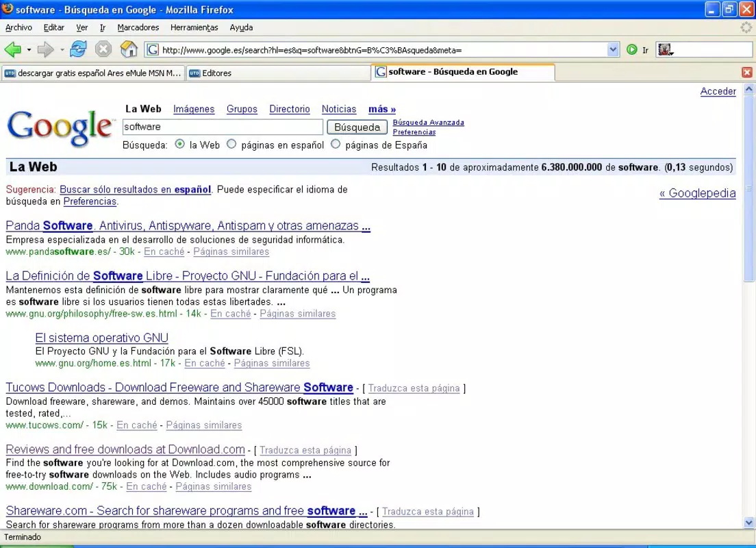Select 'páginas de España' radio button
Viewport: 756px width, 548px height.
point(336,145)
